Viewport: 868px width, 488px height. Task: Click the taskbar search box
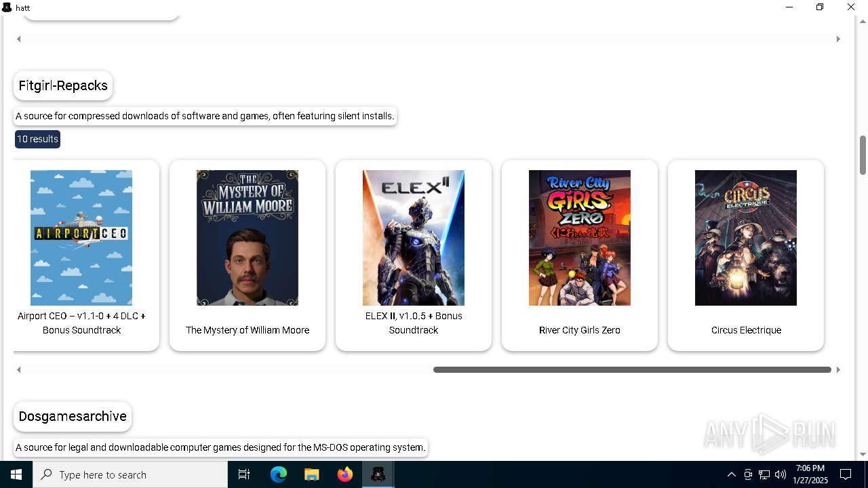(x=130, y=474)
